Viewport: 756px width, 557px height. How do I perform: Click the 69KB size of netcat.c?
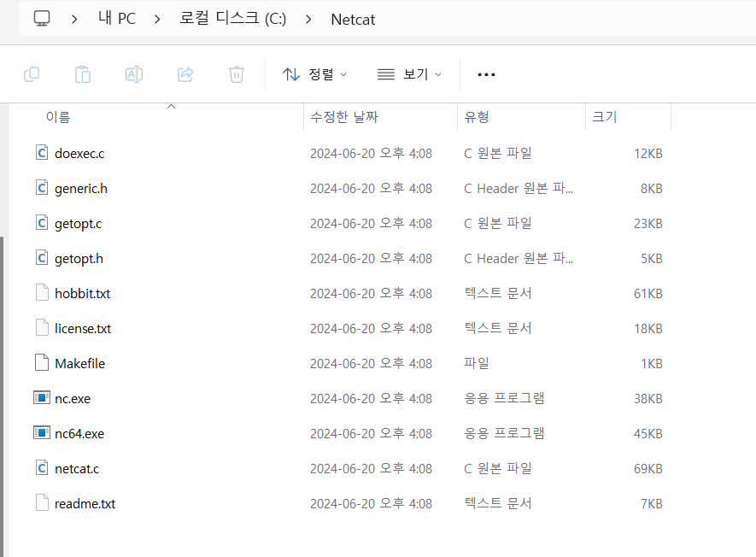(648, 469)
